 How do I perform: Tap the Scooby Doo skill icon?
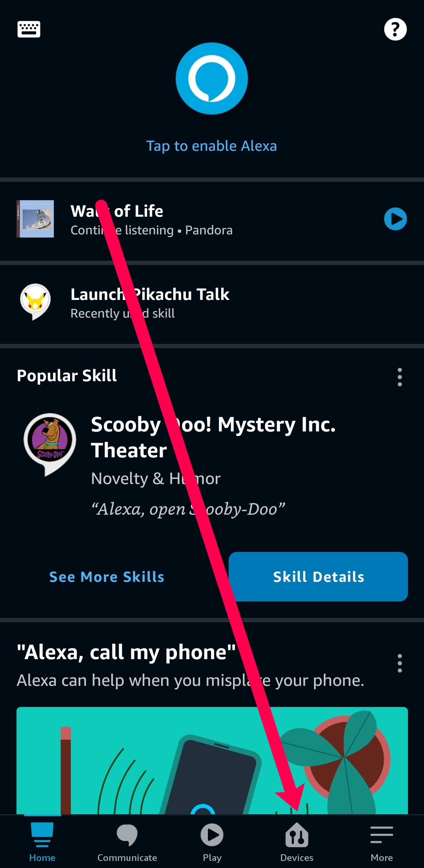tap(50, 444)
